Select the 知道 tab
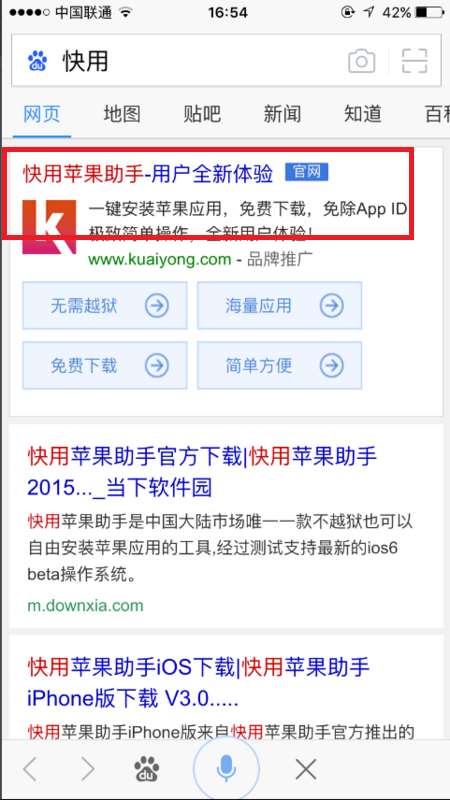Screen dimensions: 450x800 pos(363,114)
